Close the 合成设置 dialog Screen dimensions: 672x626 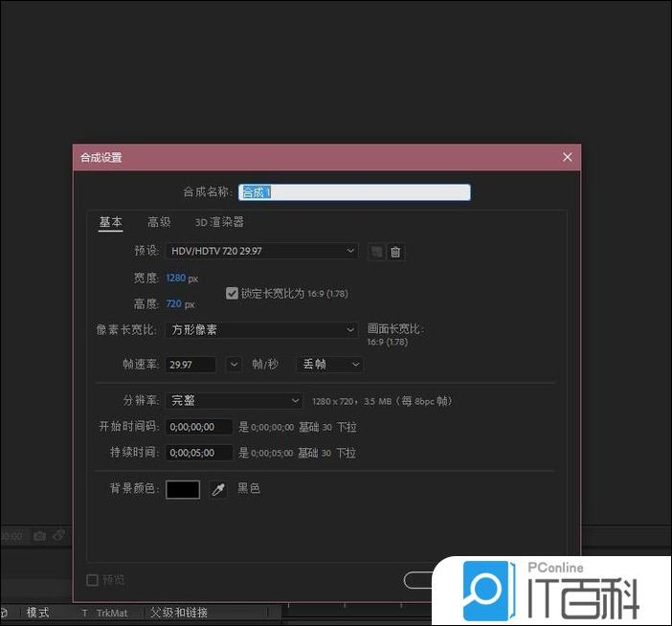pyautogui.click(x=567, y=157)
